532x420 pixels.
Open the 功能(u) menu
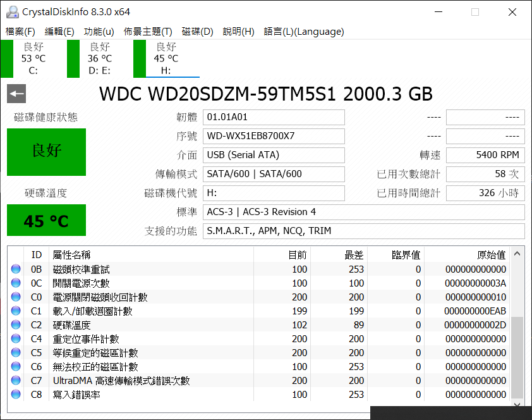(99, 32)
